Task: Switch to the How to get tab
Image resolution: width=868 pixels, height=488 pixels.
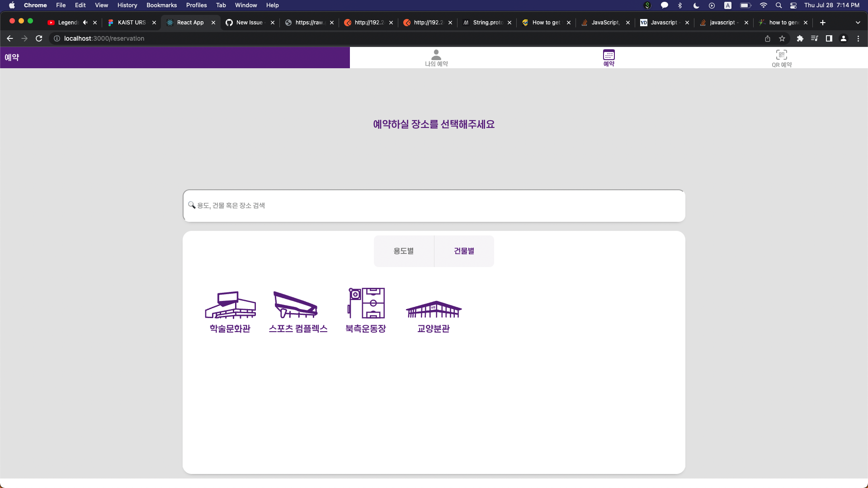Action: tap(546, 23)
